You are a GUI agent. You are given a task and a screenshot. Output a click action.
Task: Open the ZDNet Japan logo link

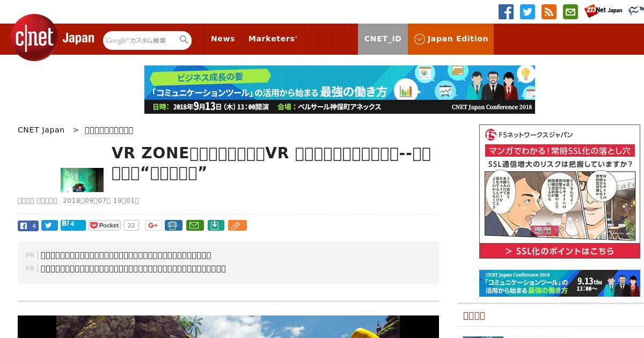point(603,10)
